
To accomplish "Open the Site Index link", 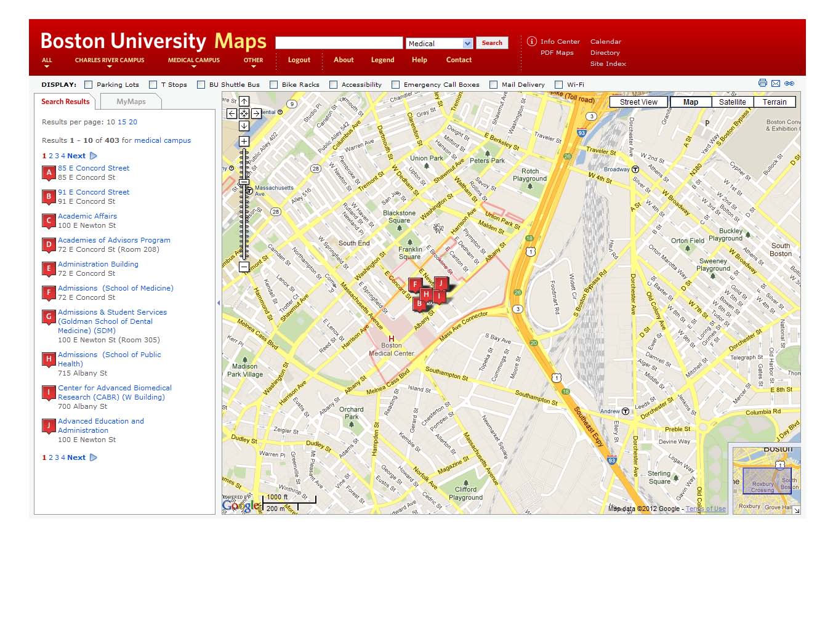I will pos(608,63).
